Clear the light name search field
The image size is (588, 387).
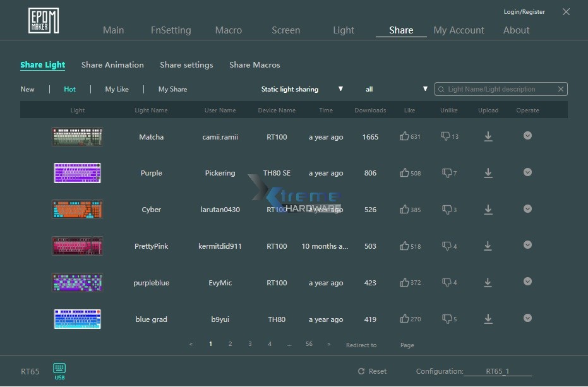[x=560, y=89]
